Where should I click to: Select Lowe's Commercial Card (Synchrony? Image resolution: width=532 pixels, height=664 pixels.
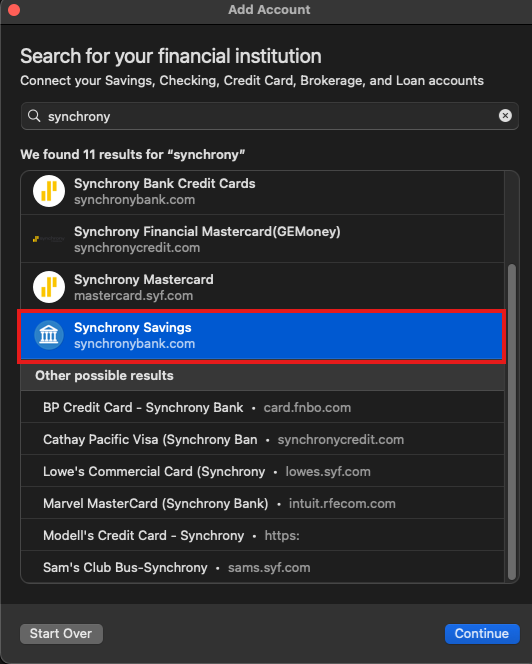pyautogui.click(x=262, y=471)
